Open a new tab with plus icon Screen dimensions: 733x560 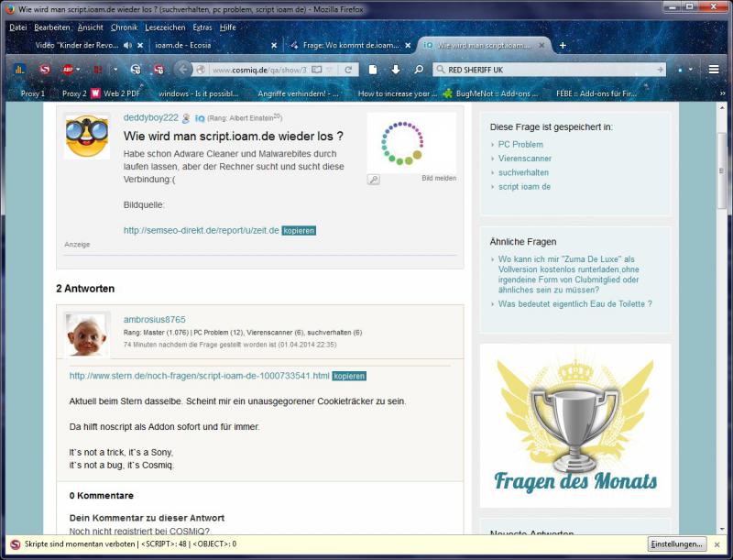(563, 45)
